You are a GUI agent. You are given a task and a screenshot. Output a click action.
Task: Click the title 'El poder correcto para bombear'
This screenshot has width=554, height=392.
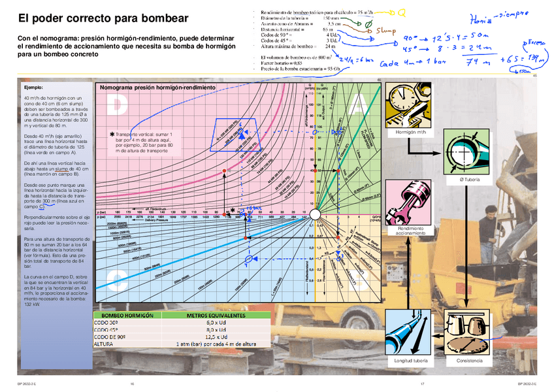point(103,18)
